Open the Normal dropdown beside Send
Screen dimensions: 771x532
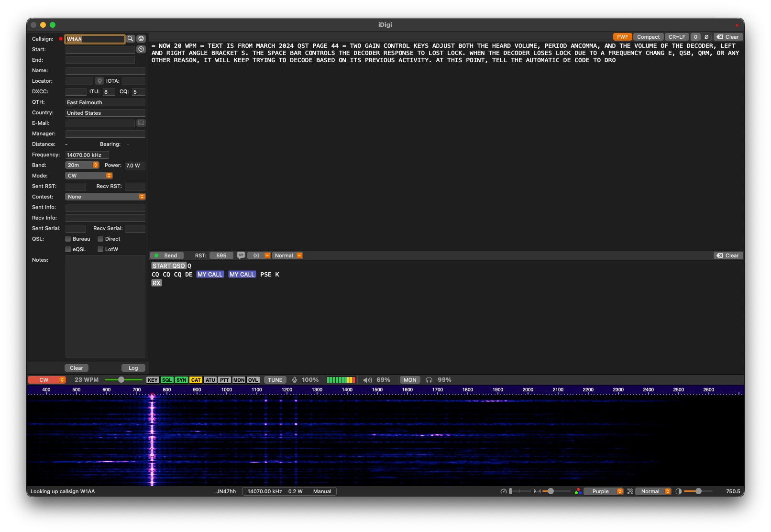click(288, 255)
